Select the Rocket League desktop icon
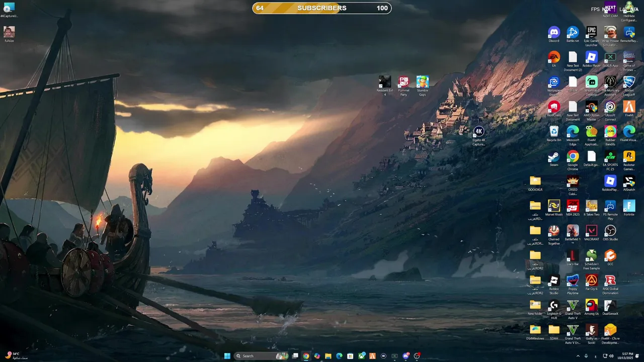 629,86
